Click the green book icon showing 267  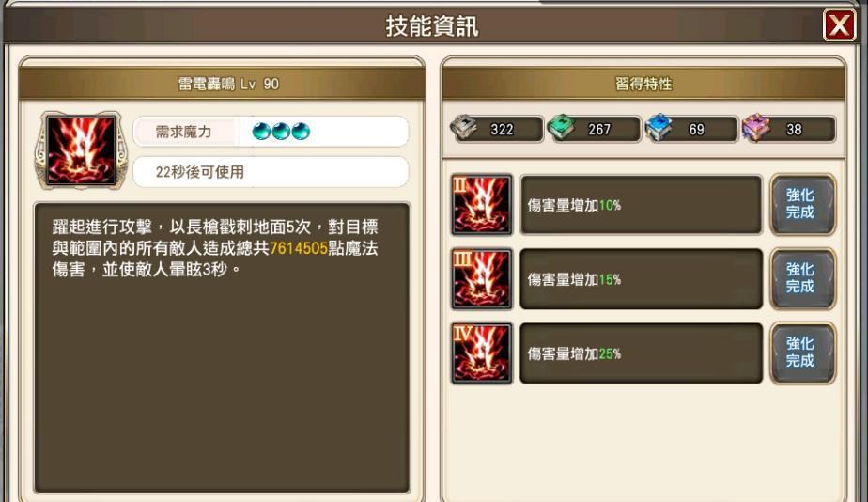[x=562, y=128]
